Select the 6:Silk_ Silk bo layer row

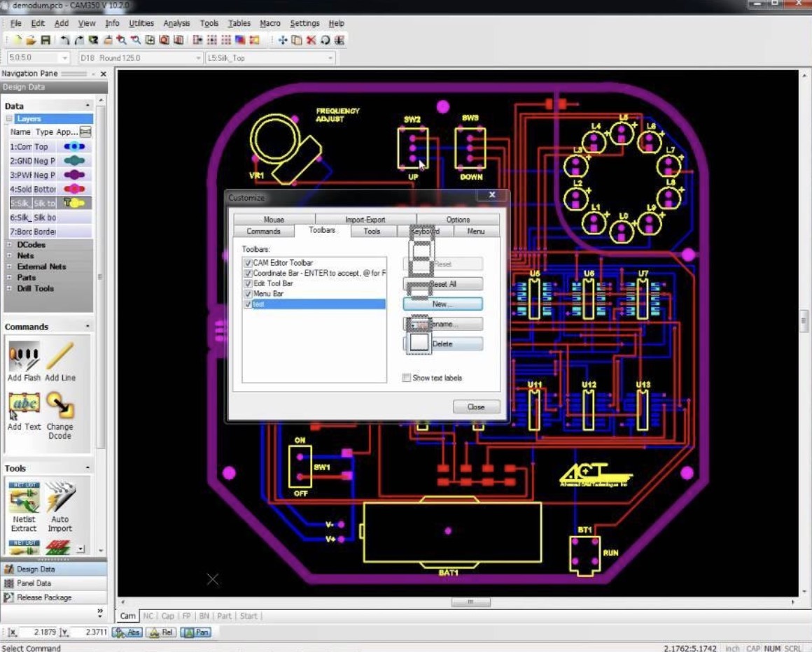(x=50, y=218)
